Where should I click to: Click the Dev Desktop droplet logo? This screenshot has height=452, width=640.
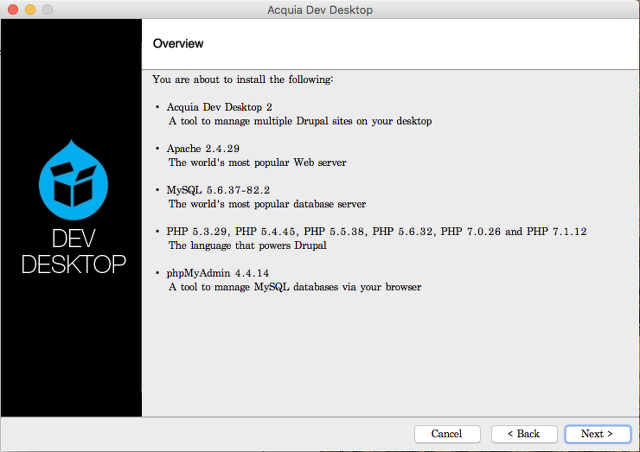(73, 180)
